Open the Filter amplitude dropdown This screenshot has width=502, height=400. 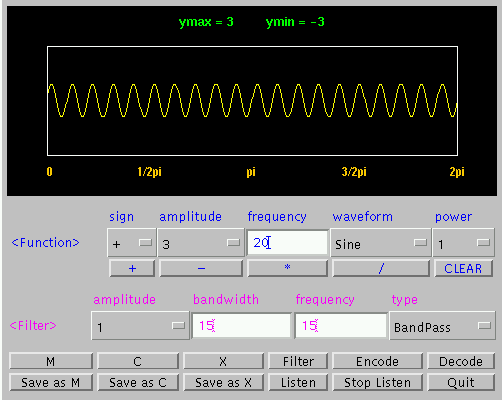(x=140, y=326)
